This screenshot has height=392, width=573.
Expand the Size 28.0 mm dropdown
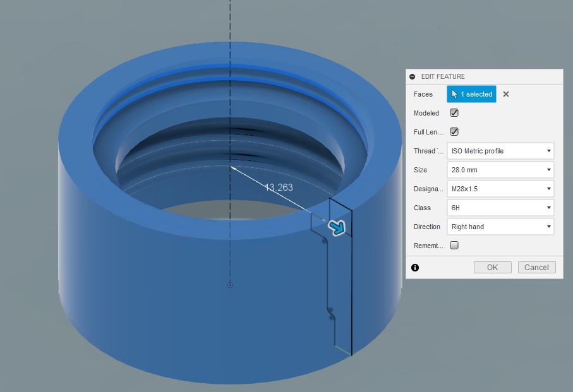click(x=500, y=170)
